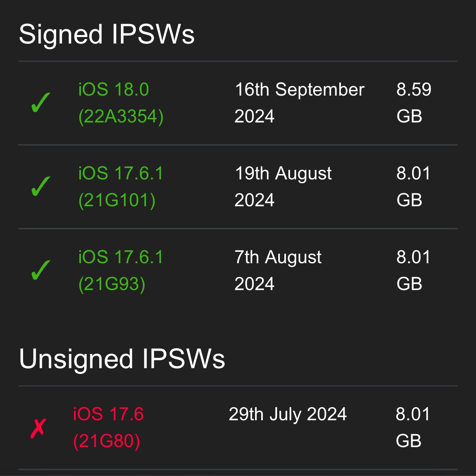Click the 19th August 2024 release date
This screenshot has width=476, height=476.
pyautogui.click(x=283, y=187)
